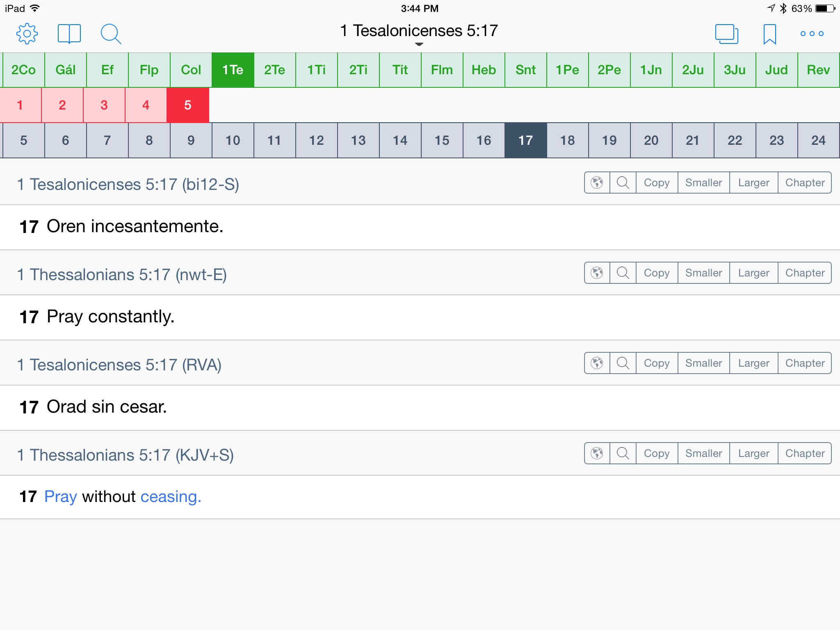The height and width of the screenshot is (630, 840).
Task: Switch to chapter 3
Action: point(104,105)
